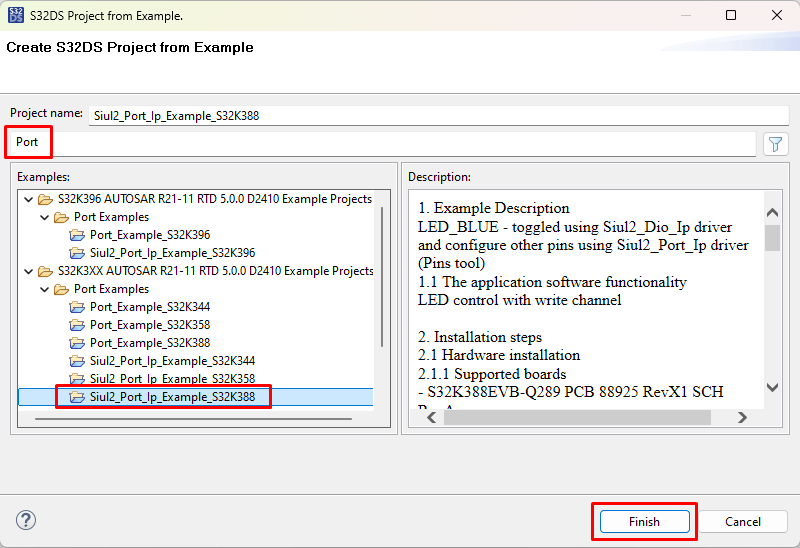800x548 pixels.
Task: Collapse S32K3XX AUTOSAR Example Projects node
Action: 29,271
